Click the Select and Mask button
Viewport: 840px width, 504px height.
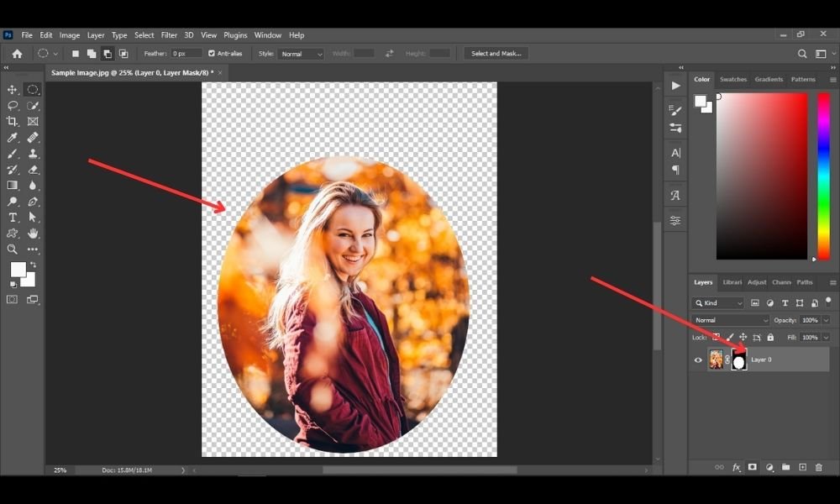[496, 54]
